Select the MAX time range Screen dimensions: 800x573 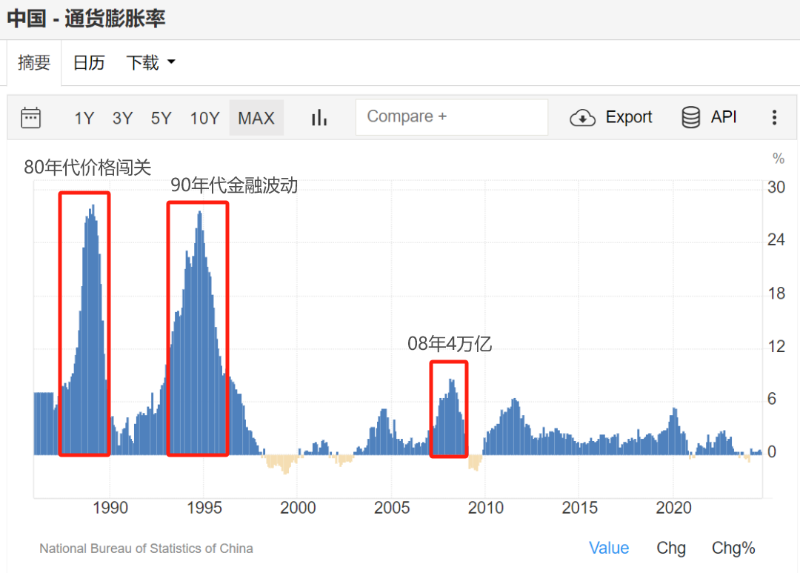point(256,118)
